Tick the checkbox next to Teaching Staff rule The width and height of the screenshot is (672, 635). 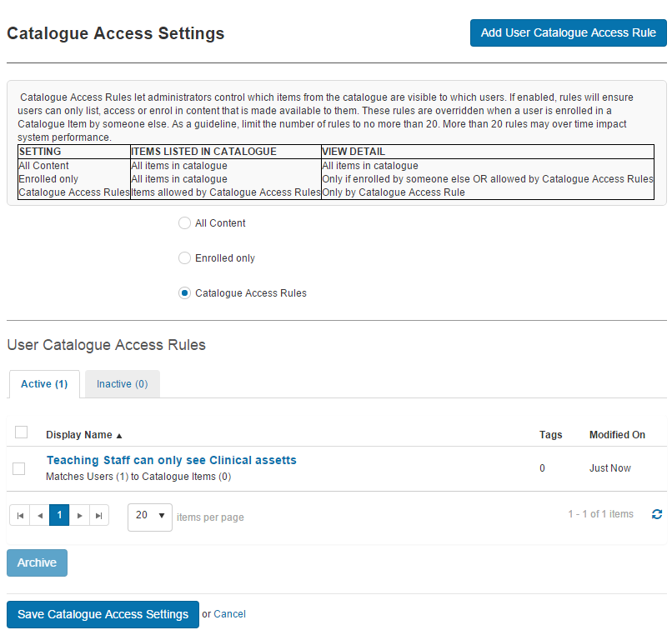point(19,468)
